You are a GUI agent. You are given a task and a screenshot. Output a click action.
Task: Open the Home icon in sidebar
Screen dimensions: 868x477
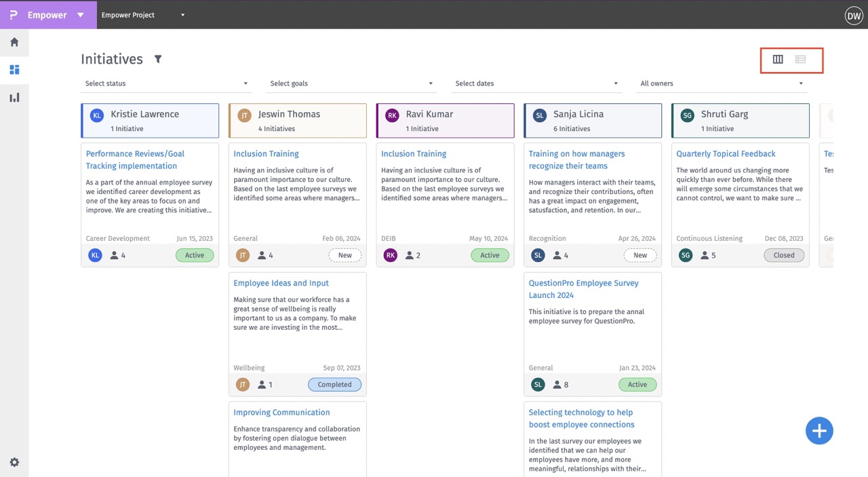[14, 42]
